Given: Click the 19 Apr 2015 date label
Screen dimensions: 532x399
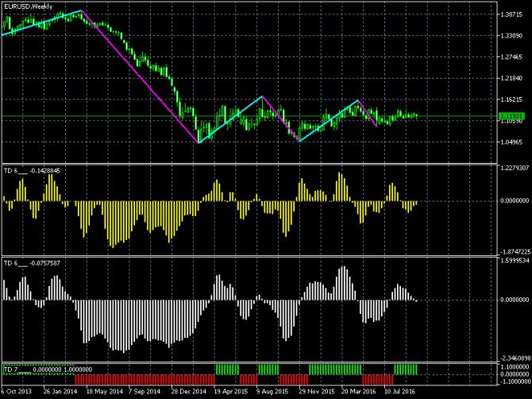Looking at the screenshot, I should click(x=231, y=392).
